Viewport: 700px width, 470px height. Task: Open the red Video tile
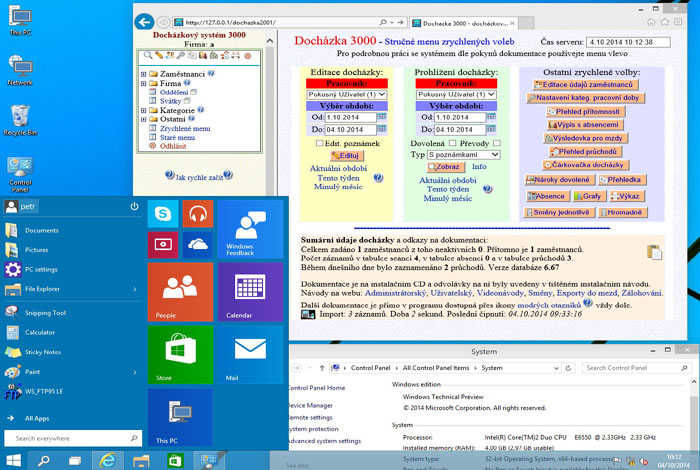point(163,245)
